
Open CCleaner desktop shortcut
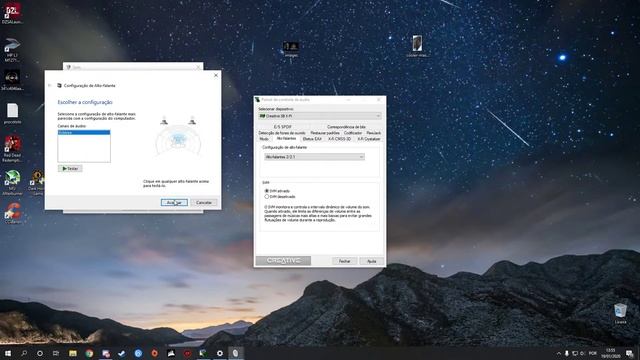point(13,213)
